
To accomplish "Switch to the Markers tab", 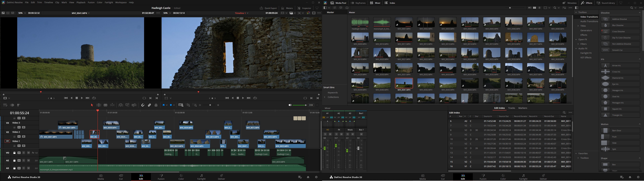I will coord(523,108).
